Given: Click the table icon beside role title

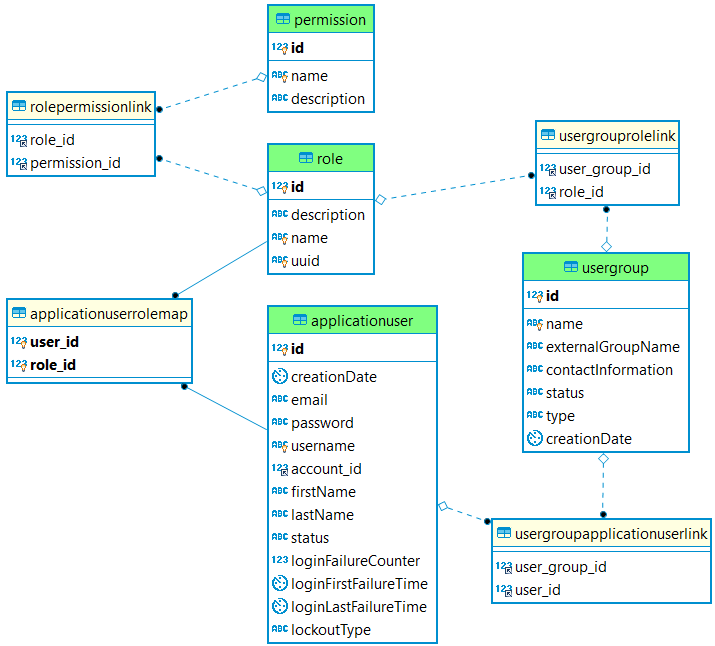Looking at the screenshot, I should point(306,158).
